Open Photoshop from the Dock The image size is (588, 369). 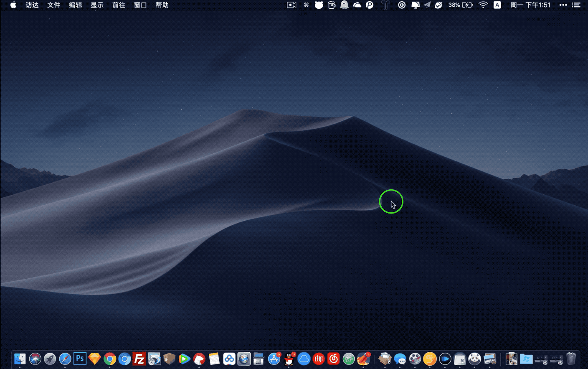tap(80, 359)
